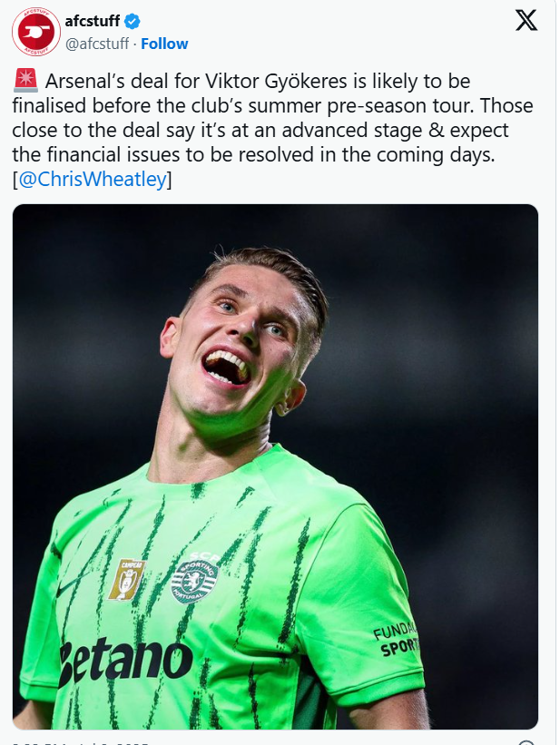Click the afcstuff display name
Viewport: 560px width, 745px height.
point(93,21)
